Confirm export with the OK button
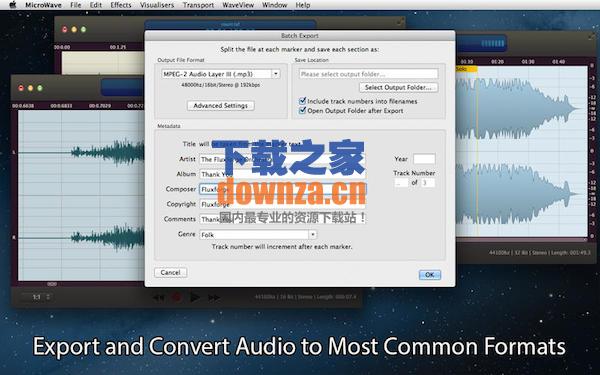The width and height of the screenshot is (600, 375). 430,275
